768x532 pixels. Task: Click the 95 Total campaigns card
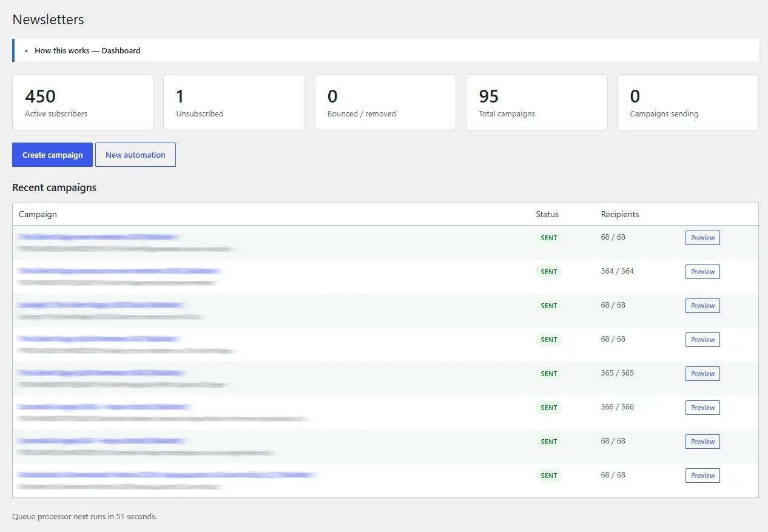tap(537, 102)
